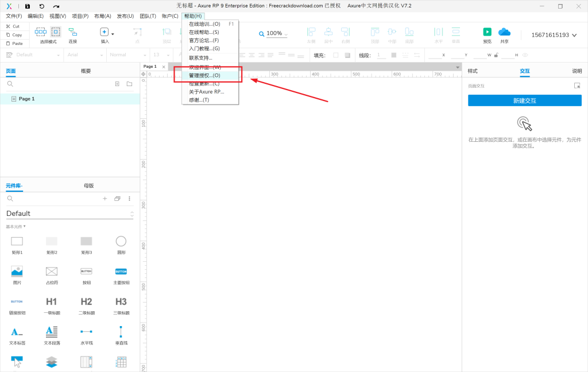
Task: Select the Connect (连接) tool
Action: pos(73,33)
